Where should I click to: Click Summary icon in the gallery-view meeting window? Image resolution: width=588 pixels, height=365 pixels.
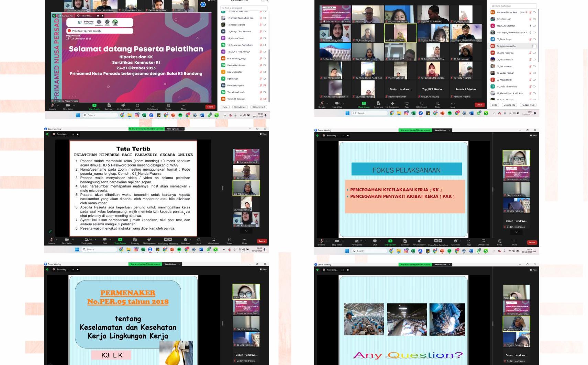tap(378, 104)
